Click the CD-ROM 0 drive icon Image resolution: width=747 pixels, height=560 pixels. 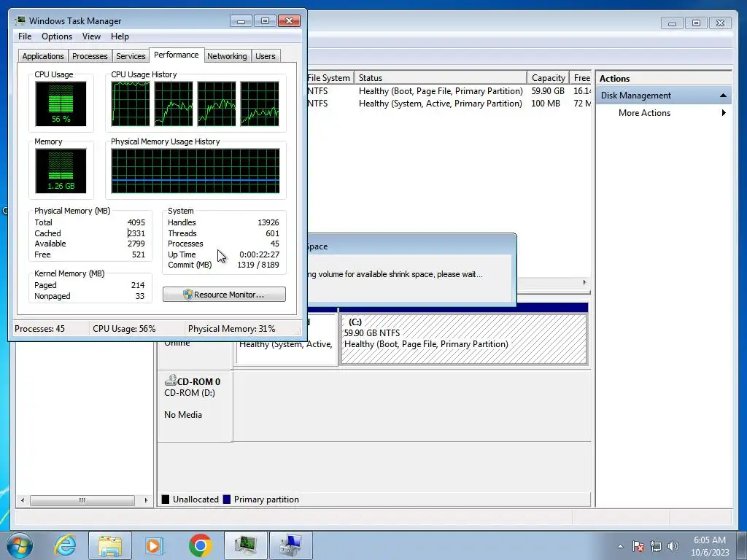[x=170, y=381]
